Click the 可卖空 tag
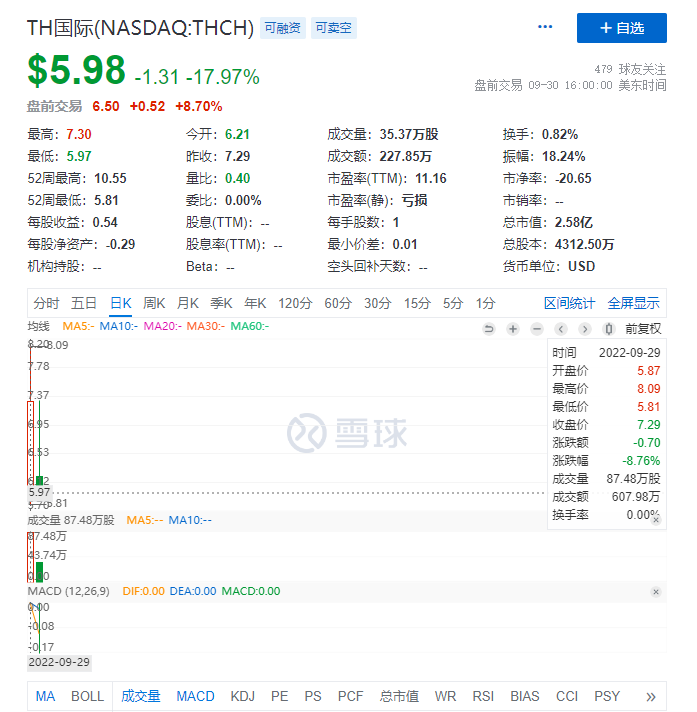Screen dimensions: 697x712 click(x=334, y=28)
